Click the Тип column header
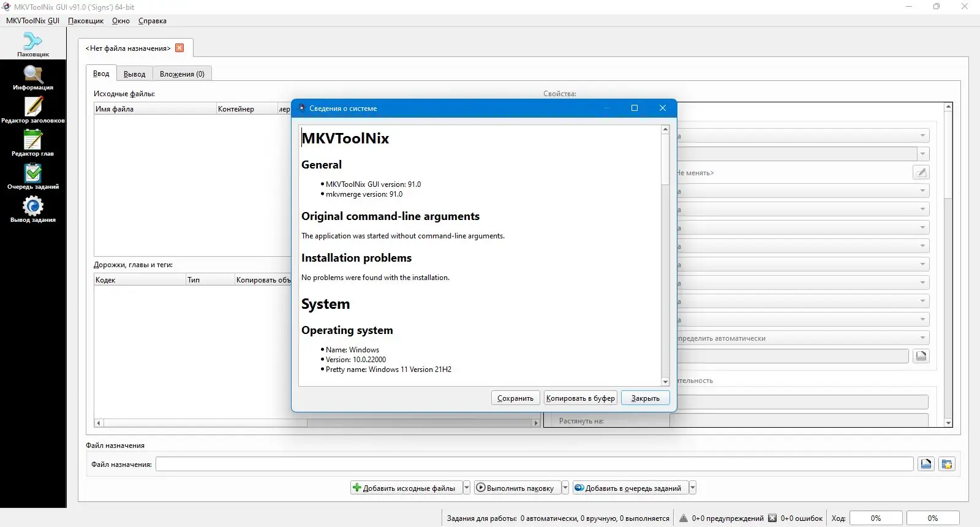This screenshot has width=980, height=527. [210, 279]
